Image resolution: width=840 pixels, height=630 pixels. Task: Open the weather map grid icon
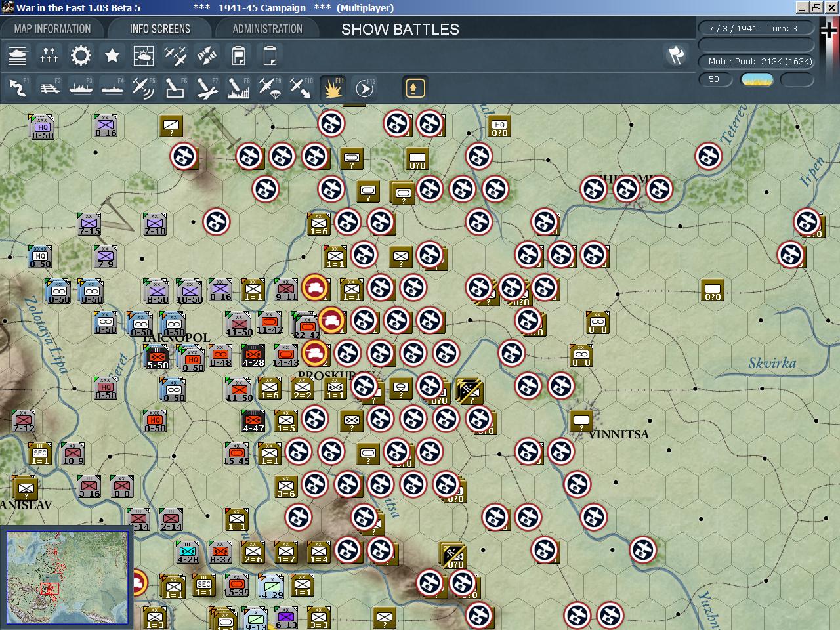tap(144, 56)
